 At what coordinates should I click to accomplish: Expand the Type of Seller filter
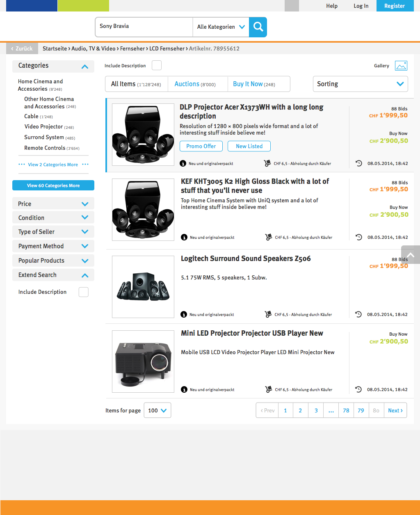coord(53,231)
